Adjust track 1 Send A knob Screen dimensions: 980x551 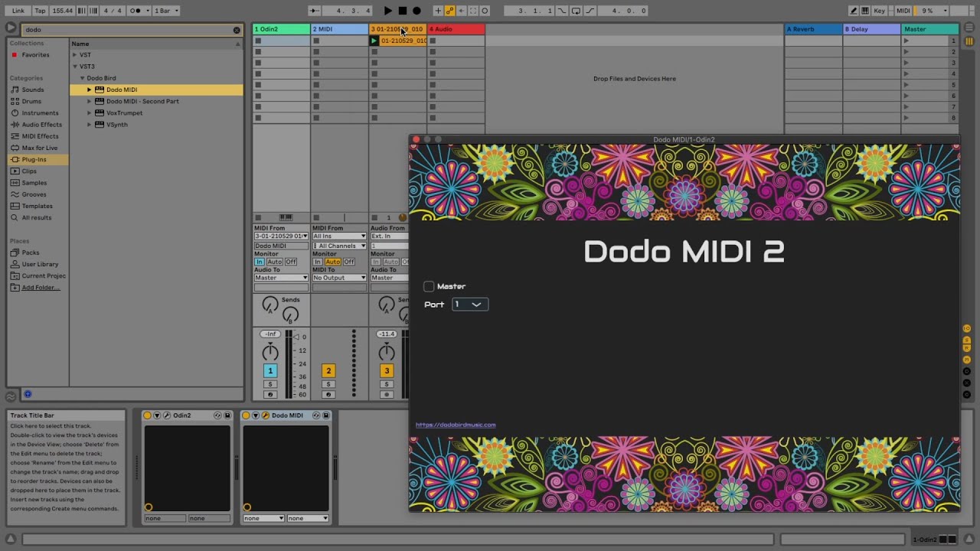(x=270, y=305)
